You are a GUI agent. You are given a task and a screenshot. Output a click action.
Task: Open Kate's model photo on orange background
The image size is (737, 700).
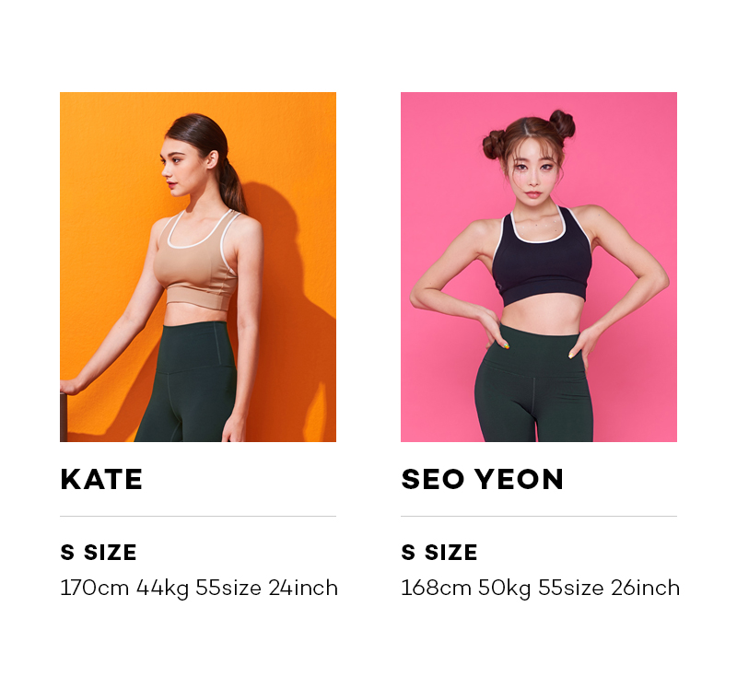[x=198, y=267]
